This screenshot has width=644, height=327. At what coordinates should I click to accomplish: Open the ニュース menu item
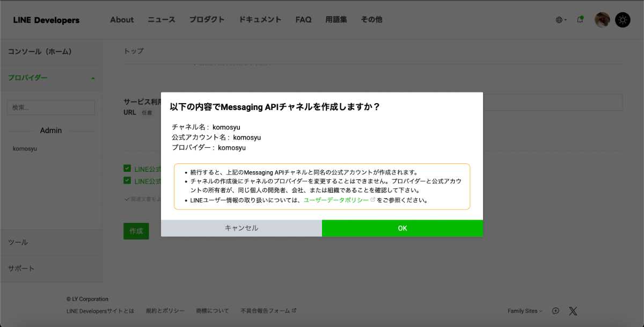click(162, 19)
